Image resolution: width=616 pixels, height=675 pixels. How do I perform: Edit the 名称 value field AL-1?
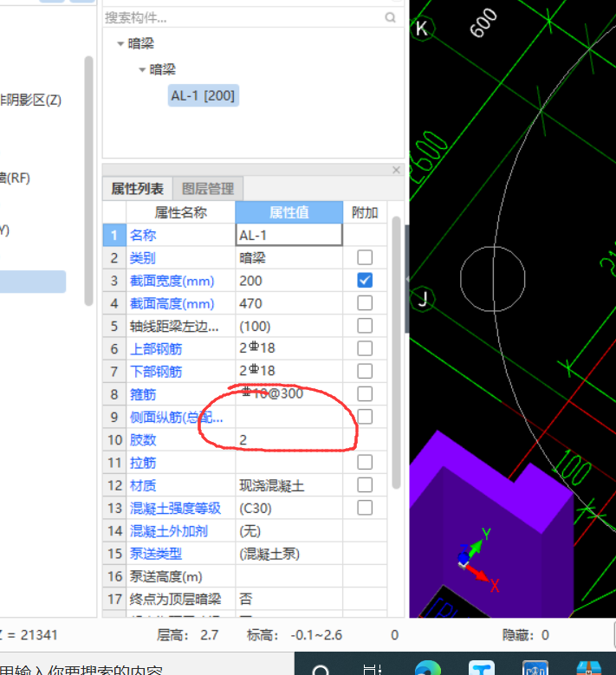(289, 235)
